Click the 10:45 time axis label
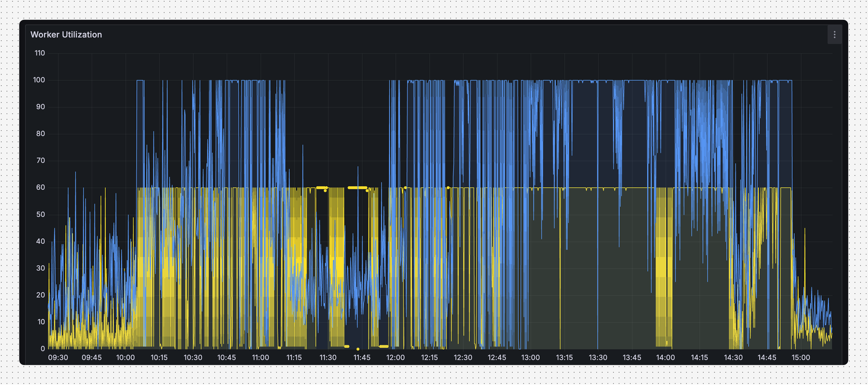 (227, 358)
